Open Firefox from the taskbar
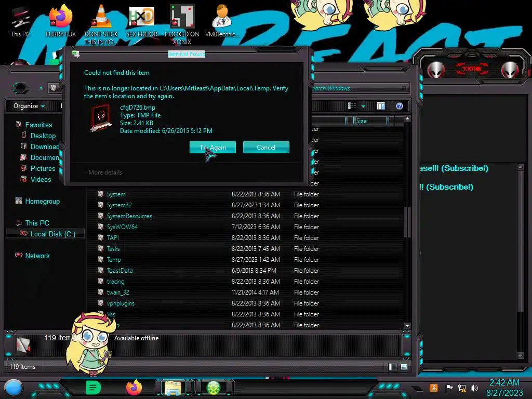The width and height of the screenshot is (532, 399). pyautogui.click(x=134, y=388)
